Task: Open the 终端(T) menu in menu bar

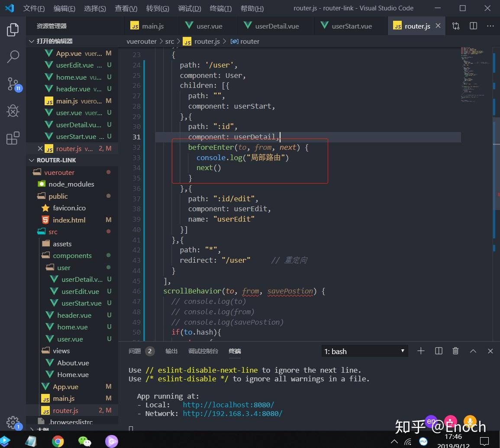Action: (220, 8)
